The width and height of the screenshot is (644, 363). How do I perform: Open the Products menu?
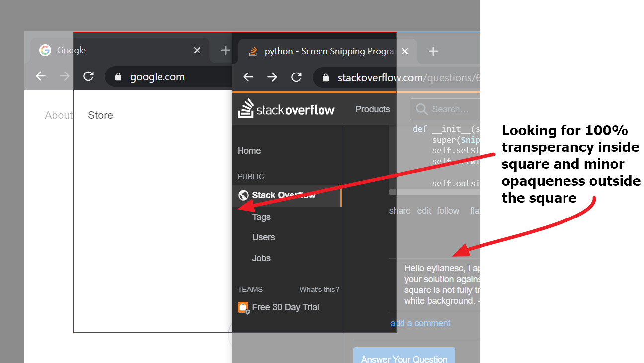[373, 109]
